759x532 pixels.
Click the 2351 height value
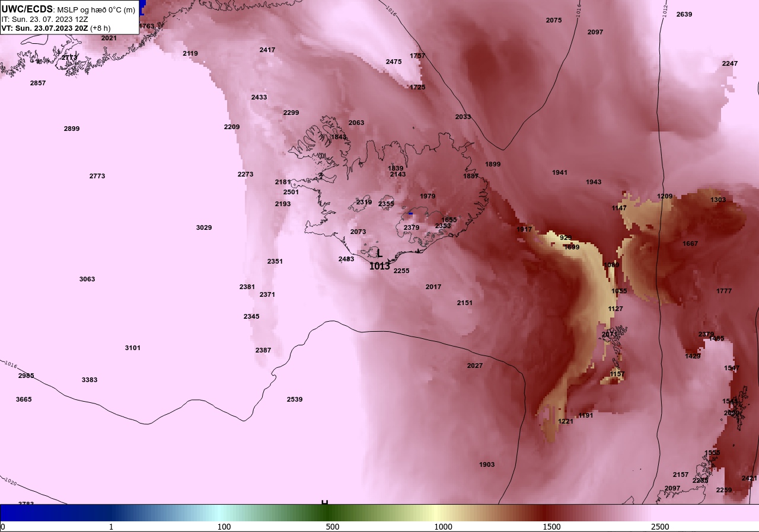[x=275, y=261]
